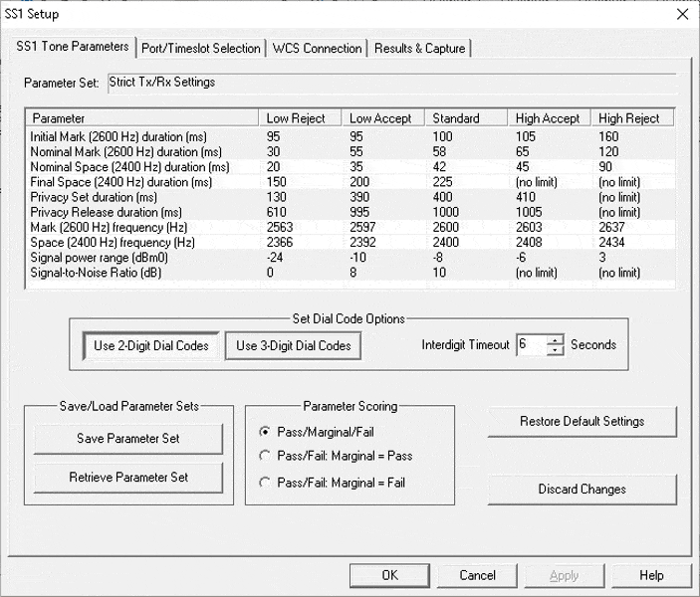
Task: Switch to SS1 Tone Parameters tab
Action: click(x=73, y=47)
